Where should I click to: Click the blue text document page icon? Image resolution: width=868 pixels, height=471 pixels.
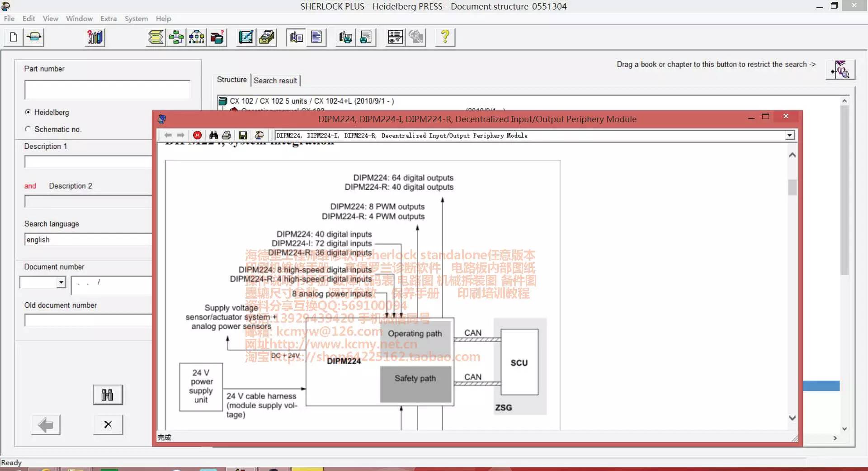pos(317,37)
